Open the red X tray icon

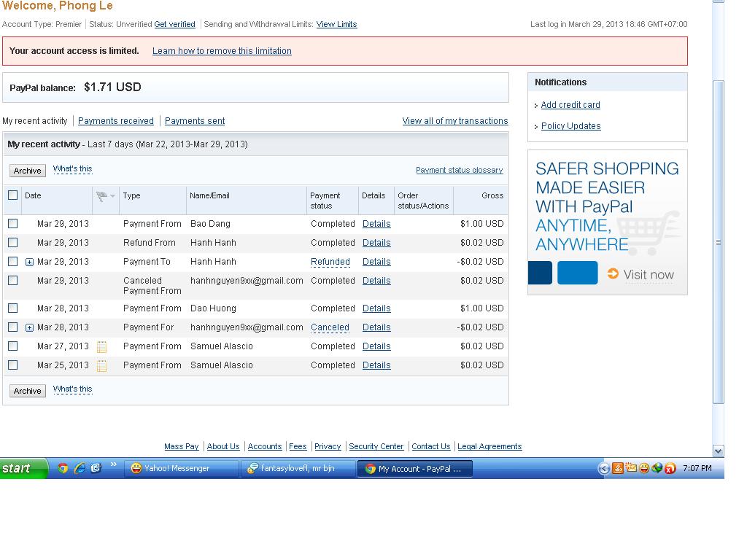[670, 469]
